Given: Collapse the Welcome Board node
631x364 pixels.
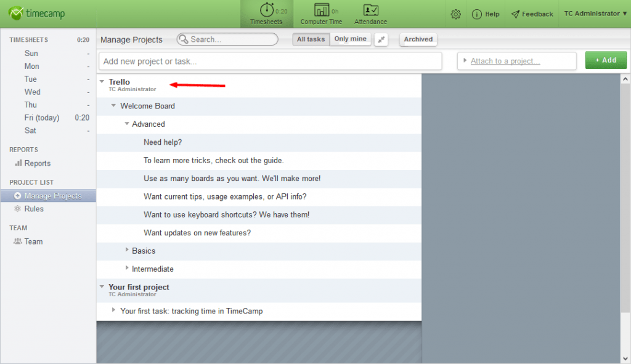Looking at the screenshot, I should 113,105.
